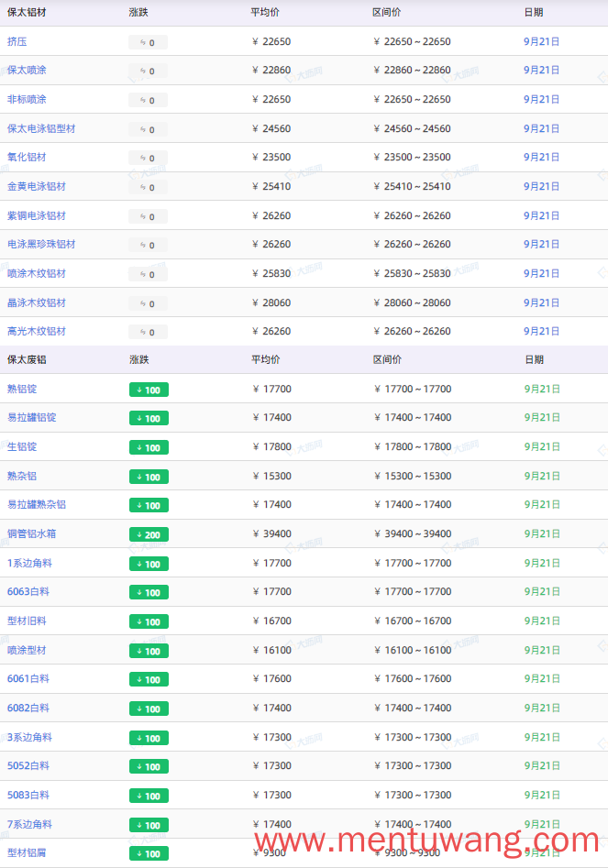Click the range 16700 ~ 16700
Viewport: 608px width, 868px height.
[x=413, y=621]
